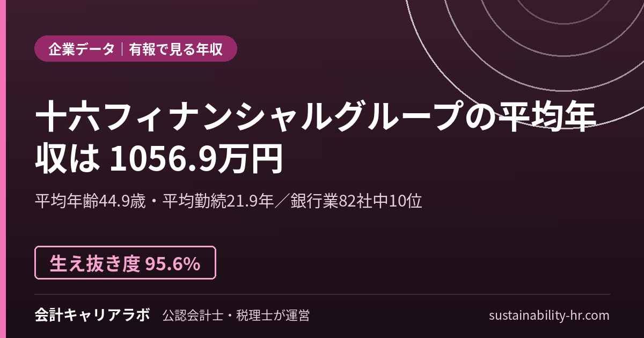Click the vertical separator inside the pill badge

click(122, 49)
